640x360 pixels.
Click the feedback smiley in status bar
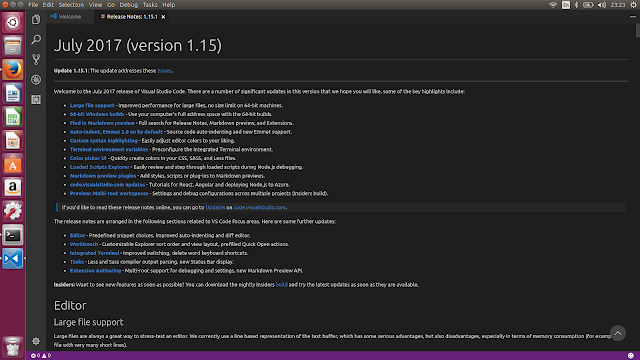[631, 356]
